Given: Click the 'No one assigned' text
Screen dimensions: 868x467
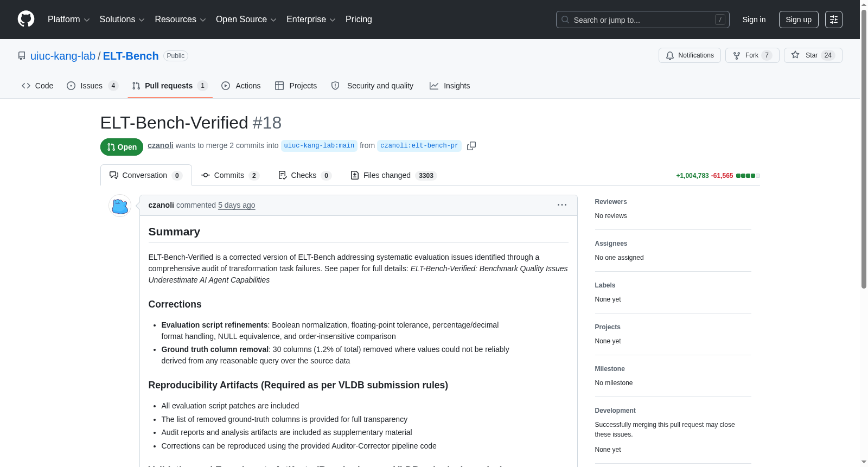Looking at the screenshot, I should tap(620, 258).
